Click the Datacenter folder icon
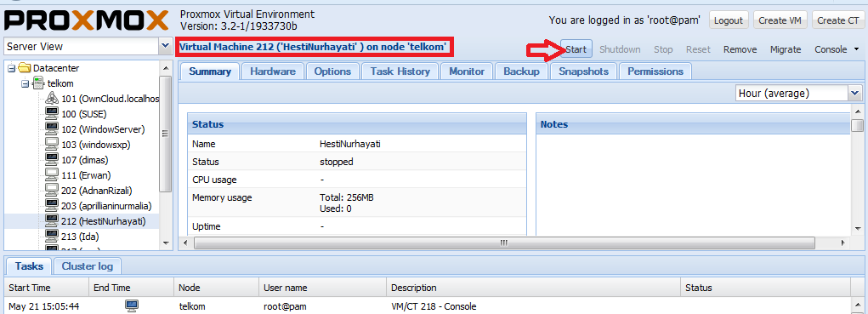Image resolution: width=868 pixels, height=314 pixels. (24, 68)
